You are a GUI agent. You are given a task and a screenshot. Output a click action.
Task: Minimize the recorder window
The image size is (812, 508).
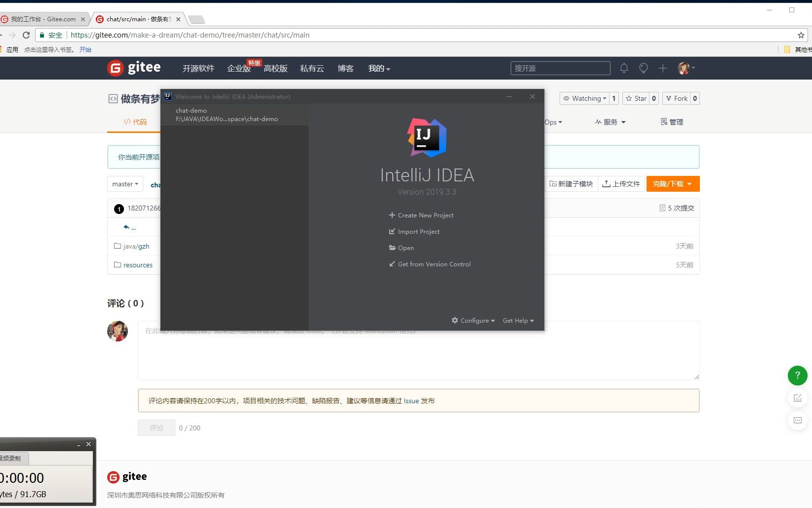(79, 445)
